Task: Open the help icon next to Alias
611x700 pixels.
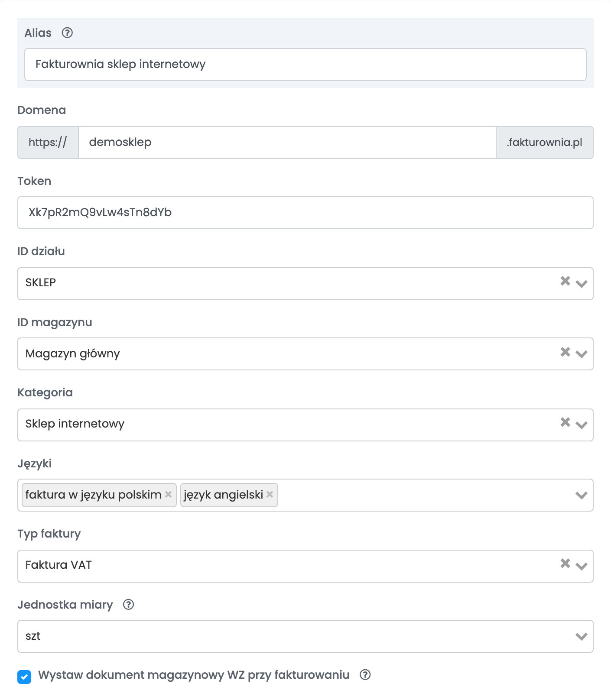Action: pos(67,33)
